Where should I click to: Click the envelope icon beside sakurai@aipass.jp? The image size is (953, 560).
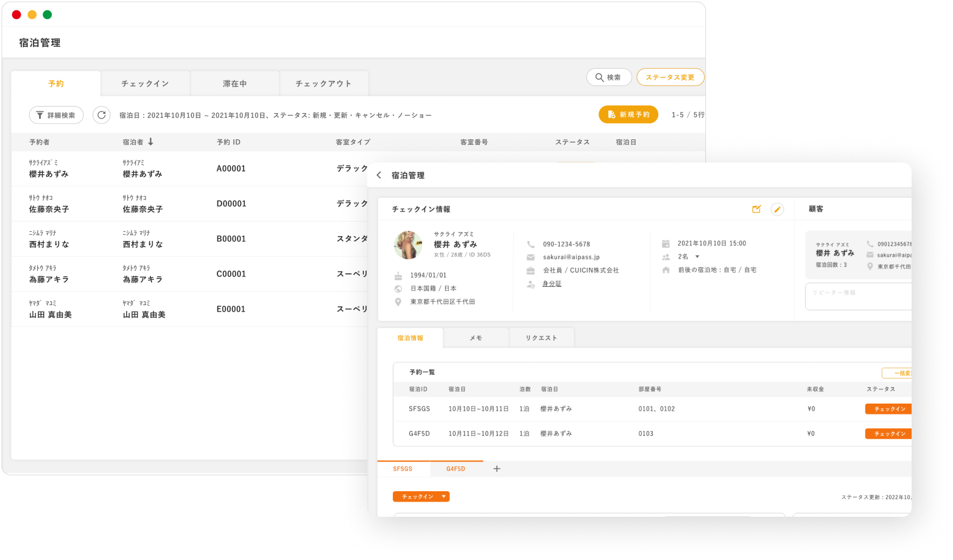click(530, 256)
